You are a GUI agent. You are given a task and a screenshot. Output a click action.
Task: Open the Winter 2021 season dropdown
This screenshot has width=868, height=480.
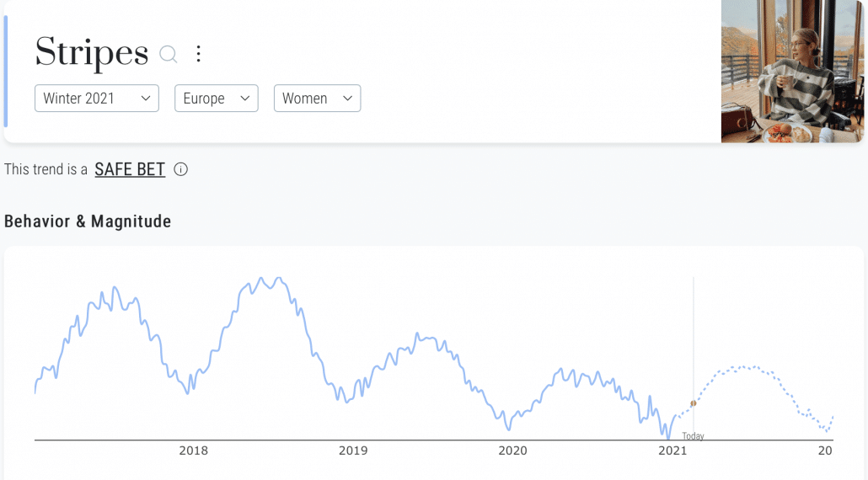[x=97, y=99]
